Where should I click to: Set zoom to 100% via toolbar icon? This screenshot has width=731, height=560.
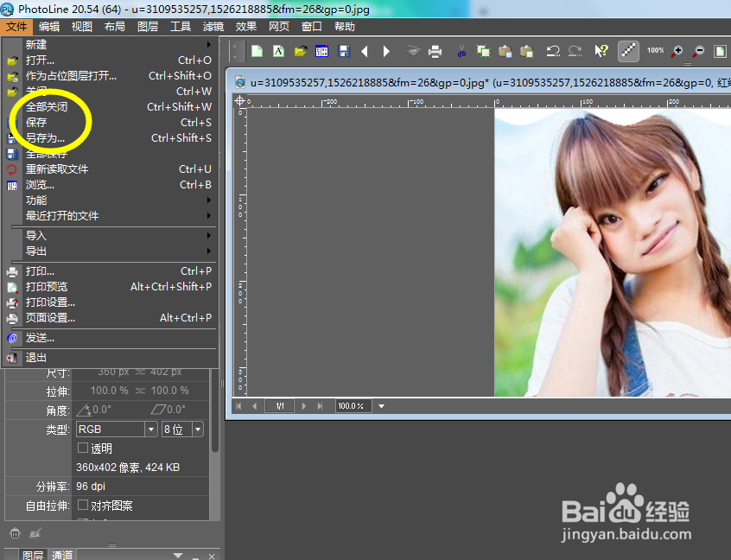655,50
